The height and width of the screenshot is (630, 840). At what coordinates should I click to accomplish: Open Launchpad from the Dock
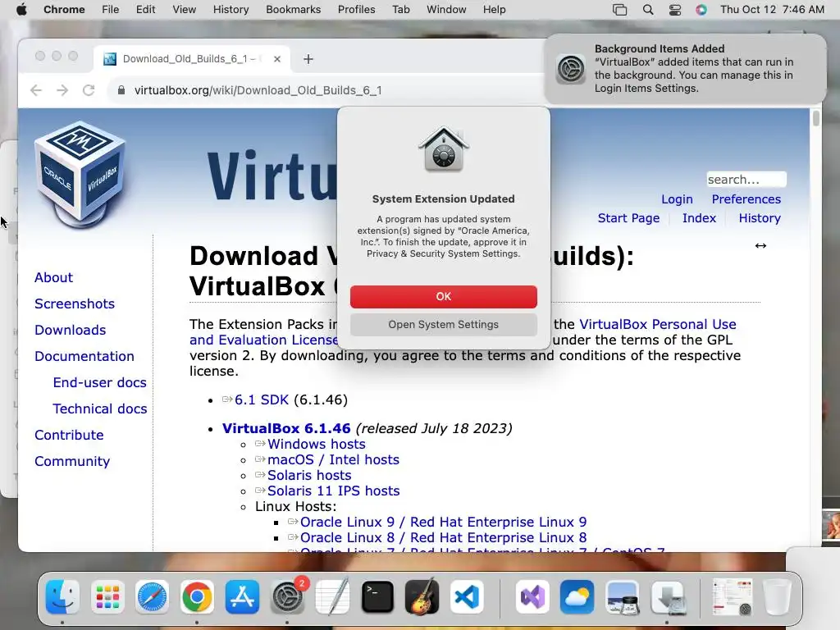click(x=107, y=596)
